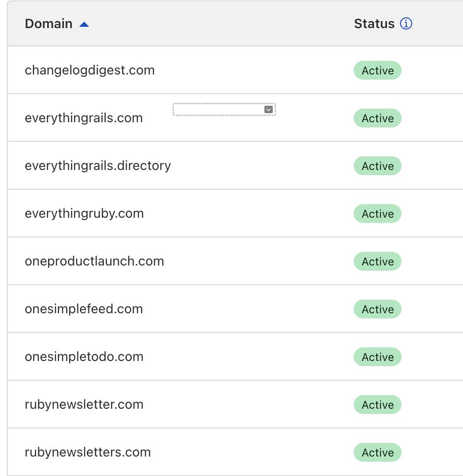The height and width of the screenshot is (476, 463).
Task: Open the small dropdown arrow beside everythingrails.com
Action: [x=268, y=109]
